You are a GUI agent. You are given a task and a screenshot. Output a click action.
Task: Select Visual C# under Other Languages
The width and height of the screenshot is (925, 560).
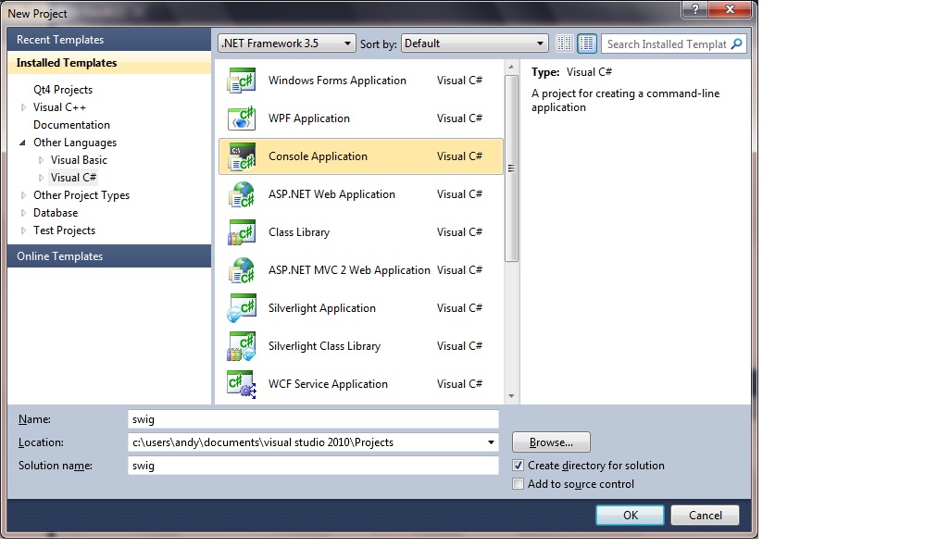pos(74,178)
